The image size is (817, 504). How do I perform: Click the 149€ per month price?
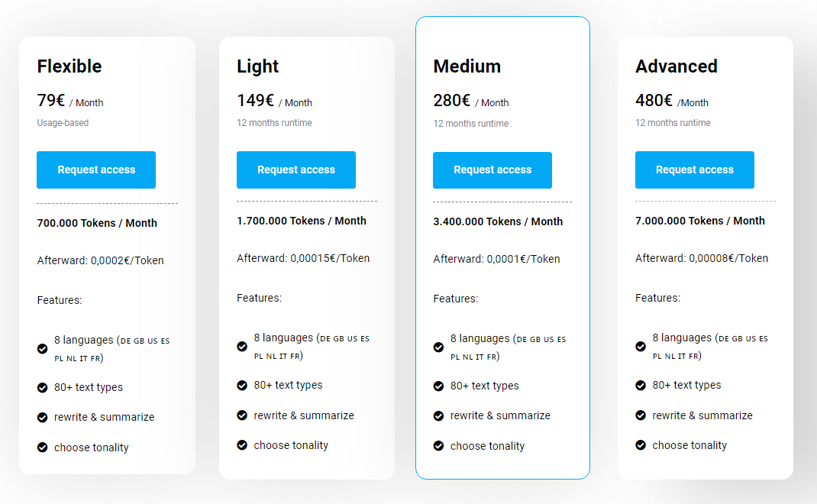(x=275, y=100)
